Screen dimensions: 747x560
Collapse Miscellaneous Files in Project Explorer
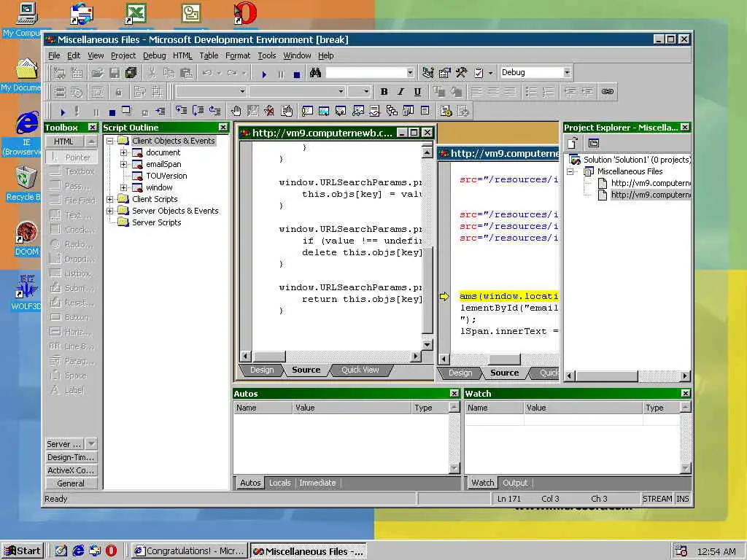coord(570,171)
